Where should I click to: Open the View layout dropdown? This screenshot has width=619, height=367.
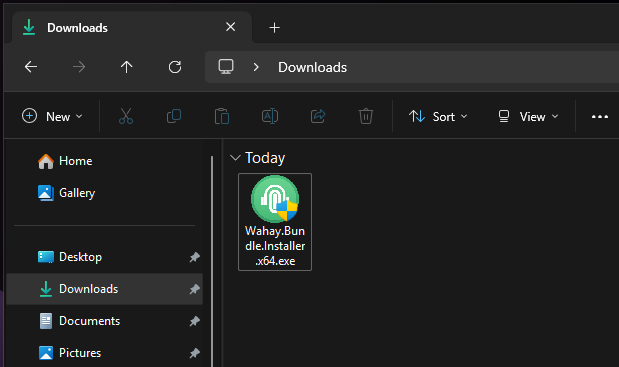(528, 116)
